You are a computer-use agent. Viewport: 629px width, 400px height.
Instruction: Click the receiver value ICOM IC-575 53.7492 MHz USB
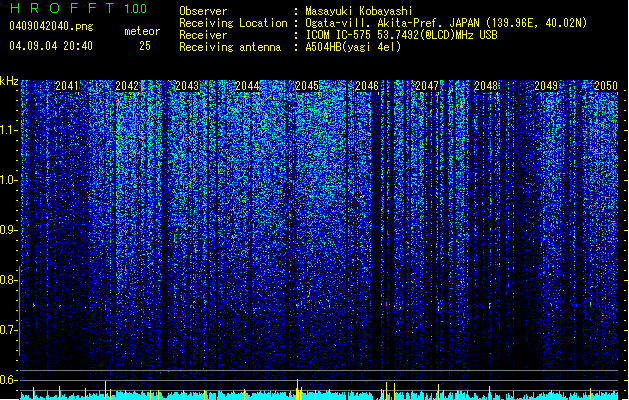pos(401,35)
